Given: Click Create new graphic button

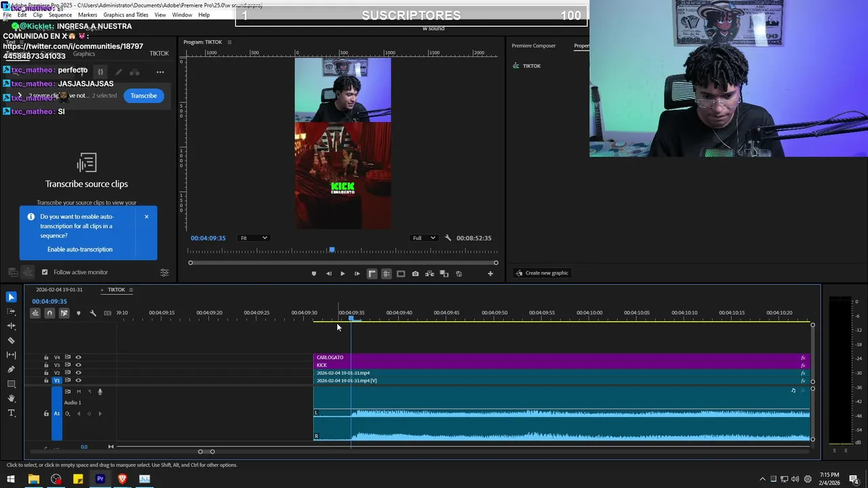Looking at the screenshot, I should click(x=542, y=273).
